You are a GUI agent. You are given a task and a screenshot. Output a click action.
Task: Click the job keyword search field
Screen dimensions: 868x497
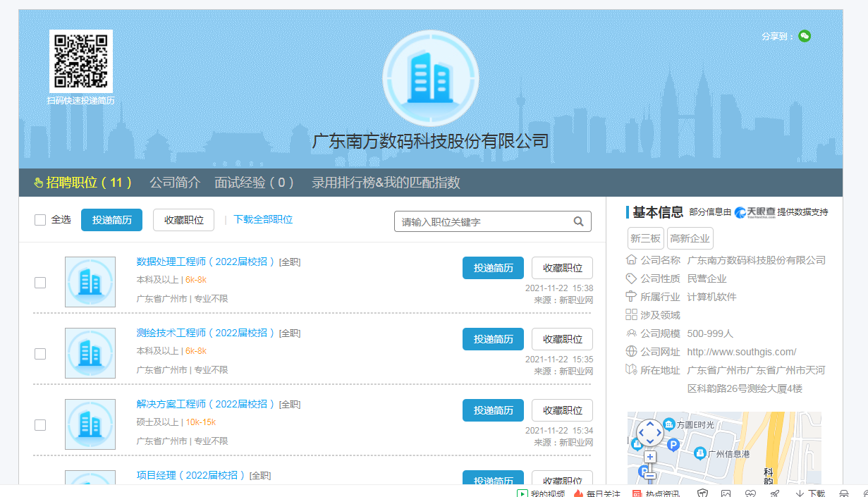tap(483, 221)
